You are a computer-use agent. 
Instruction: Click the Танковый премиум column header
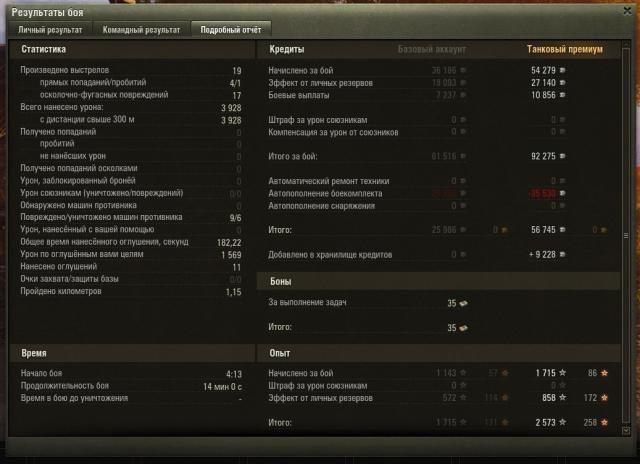[564, 49]
